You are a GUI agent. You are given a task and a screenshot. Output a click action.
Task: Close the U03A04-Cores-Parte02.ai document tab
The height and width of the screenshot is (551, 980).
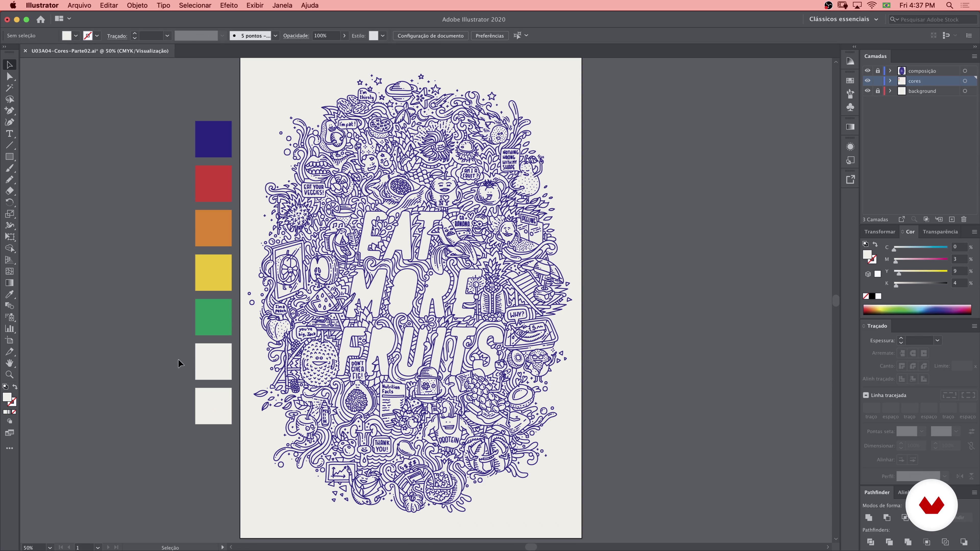pyautogui.click(x=25, y=51)
